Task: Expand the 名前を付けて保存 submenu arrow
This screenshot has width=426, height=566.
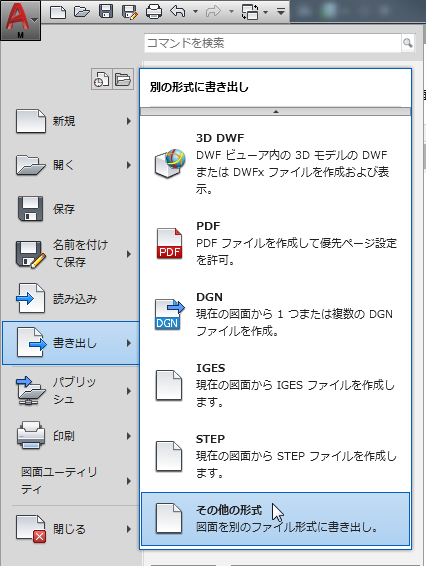Action: [129, 254]
